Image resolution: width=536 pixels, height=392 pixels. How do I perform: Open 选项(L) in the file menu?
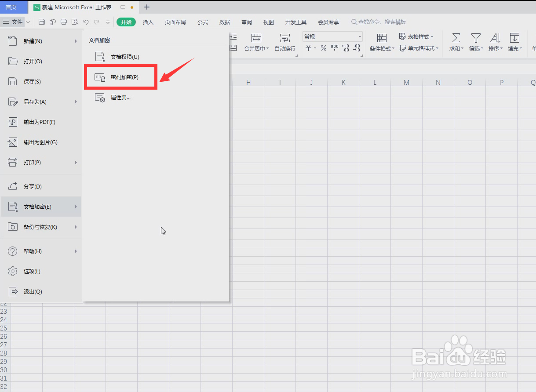pos(42,271)
